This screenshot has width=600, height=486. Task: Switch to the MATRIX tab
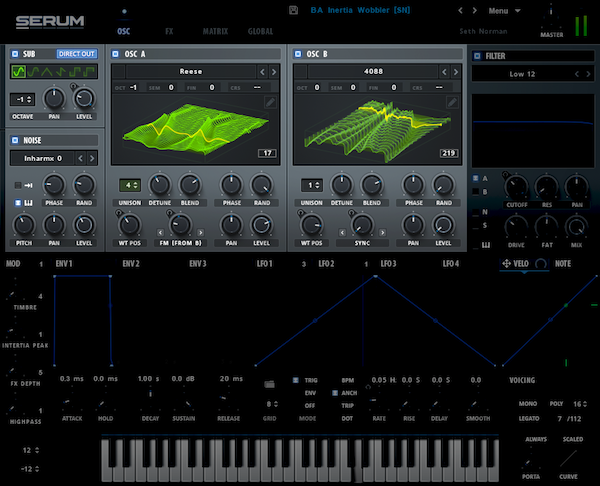[215, 31]
